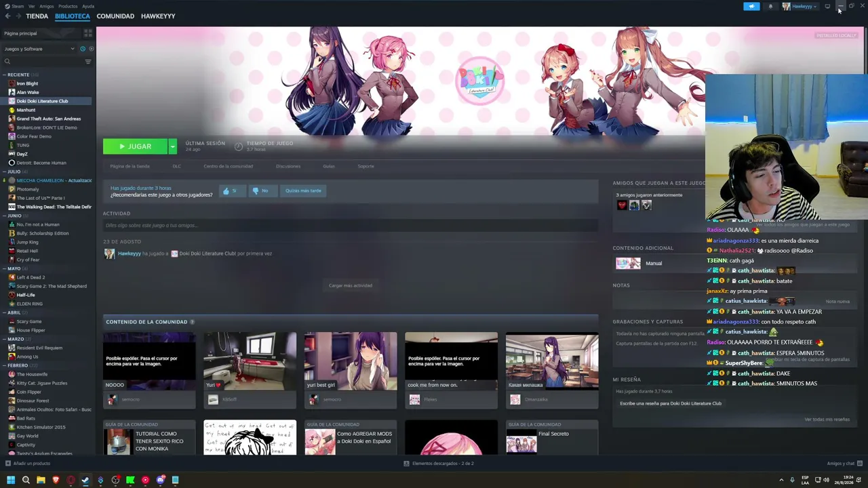Click the library search magnifier icon

point(7,62)
